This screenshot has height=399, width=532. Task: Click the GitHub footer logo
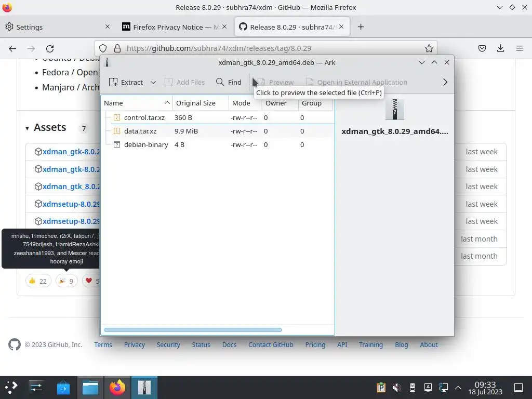(15, 345)
